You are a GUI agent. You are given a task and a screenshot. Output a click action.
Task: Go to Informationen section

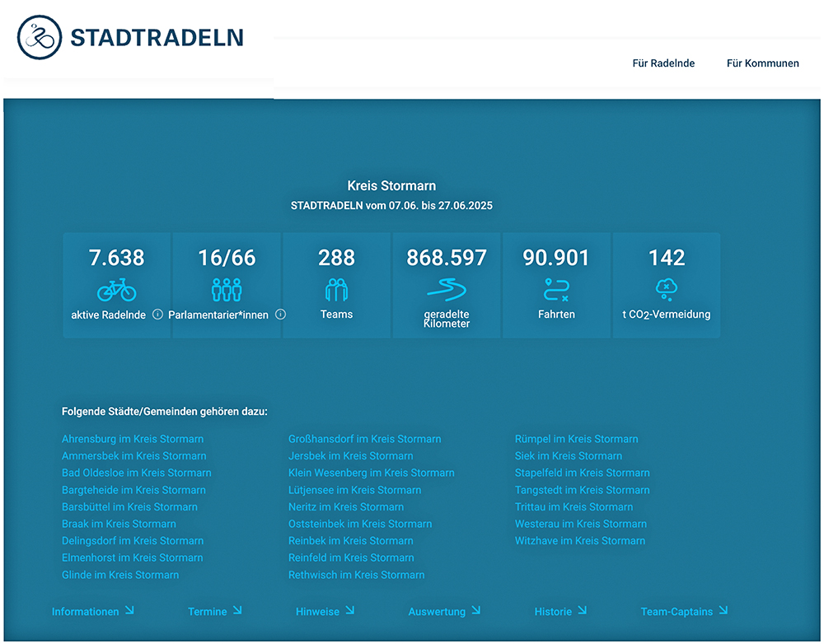tap(85, 611)
